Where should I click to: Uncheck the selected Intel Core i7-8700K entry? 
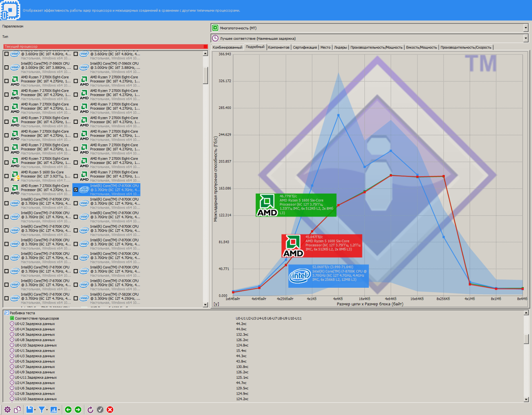point(76,190)
